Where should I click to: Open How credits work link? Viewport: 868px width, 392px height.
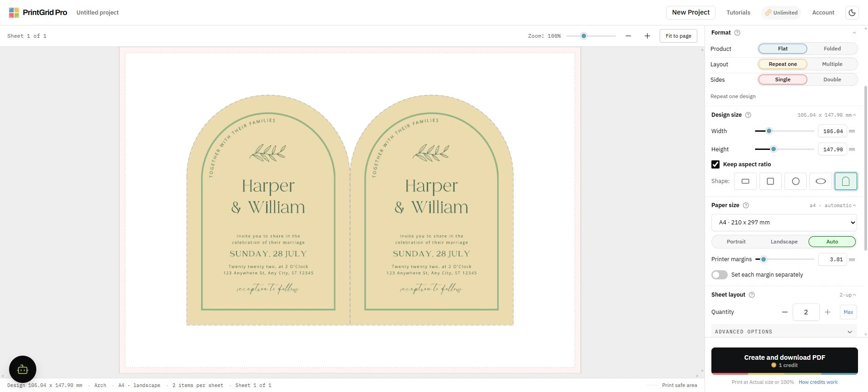(x=818, y=382)
